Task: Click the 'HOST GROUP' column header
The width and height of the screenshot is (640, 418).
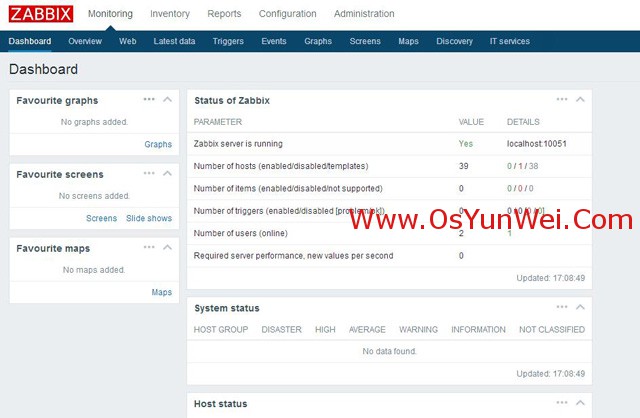Action: tap(221, 329)
